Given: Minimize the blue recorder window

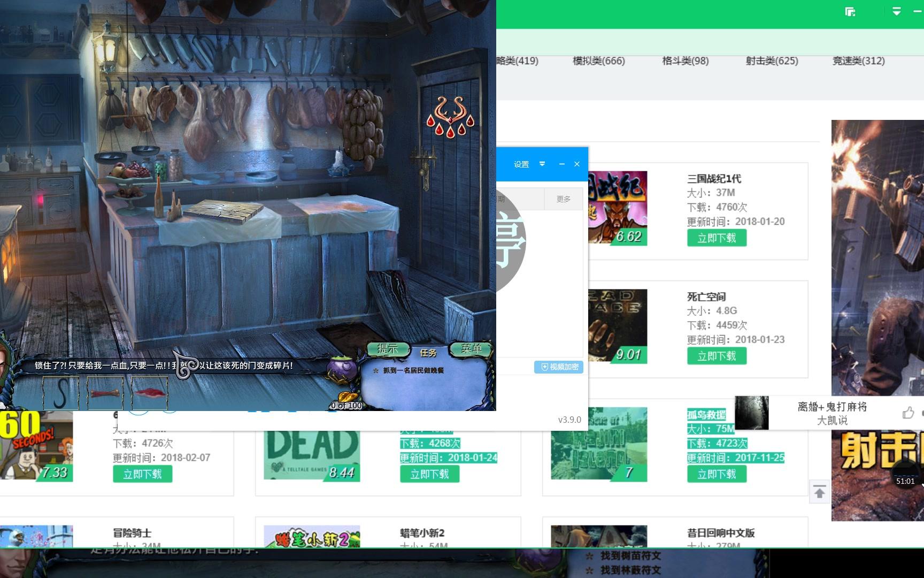Looking at the screenshot, I should (x=562, y=164).
